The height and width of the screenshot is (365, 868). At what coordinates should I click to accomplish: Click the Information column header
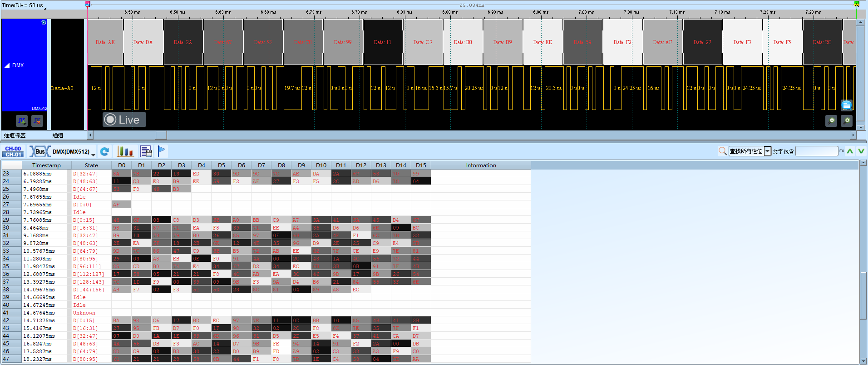[x=481, y=165]
